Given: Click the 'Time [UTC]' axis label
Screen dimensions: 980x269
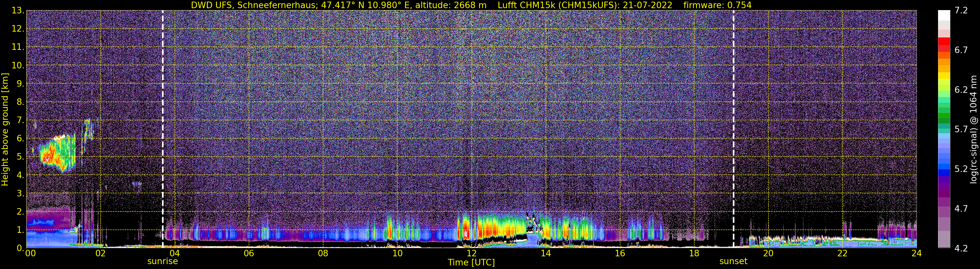Looking at the screenshot, I should tap(471, 262).
